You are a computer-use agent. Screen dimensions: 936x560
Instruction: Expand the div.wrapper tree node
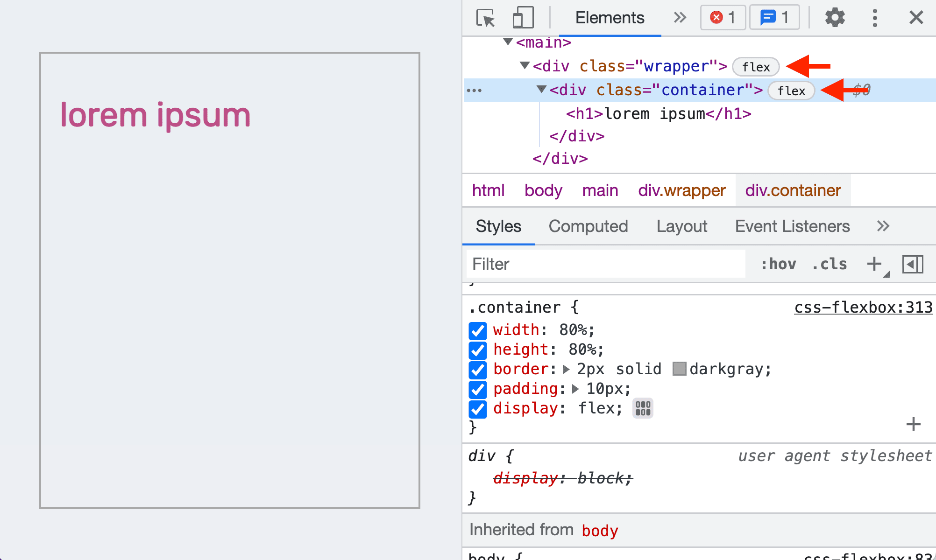525,66
